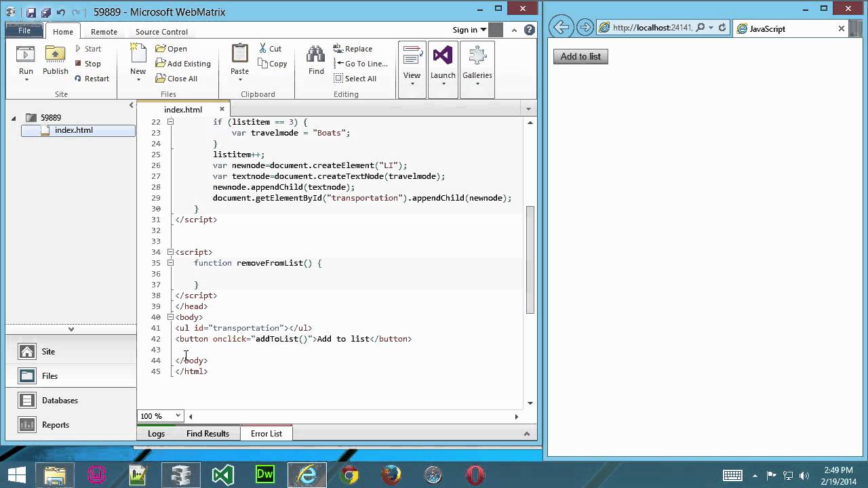868x488 pixels.
Task: Select the Home ribbon tab
Action: pyautogui.click(x=63, y=31)
